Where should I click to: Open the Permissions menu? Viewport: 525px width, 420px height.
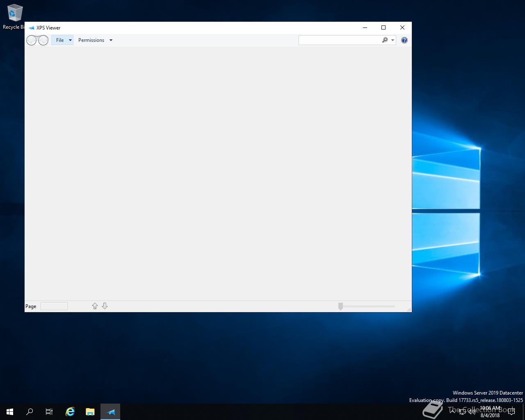click(x=95, y=40)
